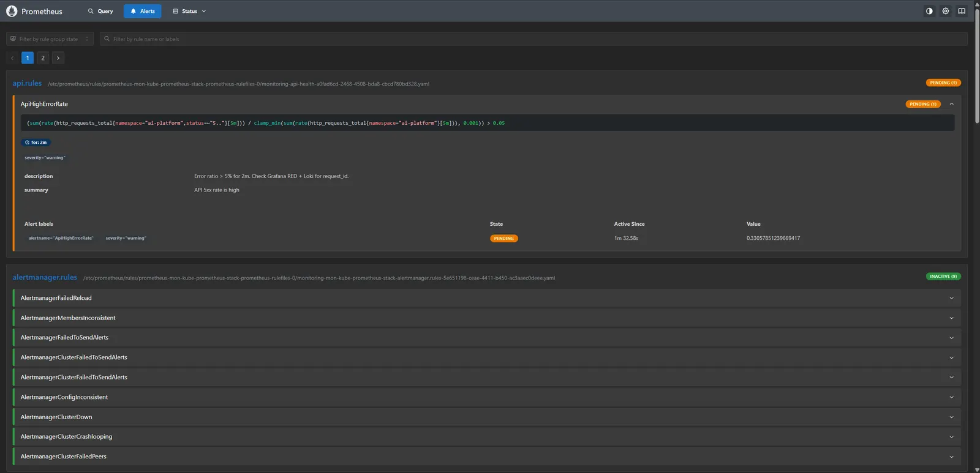Open the Alerts page
The width and height of the screenshot is (980, 473).
pyautogui.click(x=142, y=11)
